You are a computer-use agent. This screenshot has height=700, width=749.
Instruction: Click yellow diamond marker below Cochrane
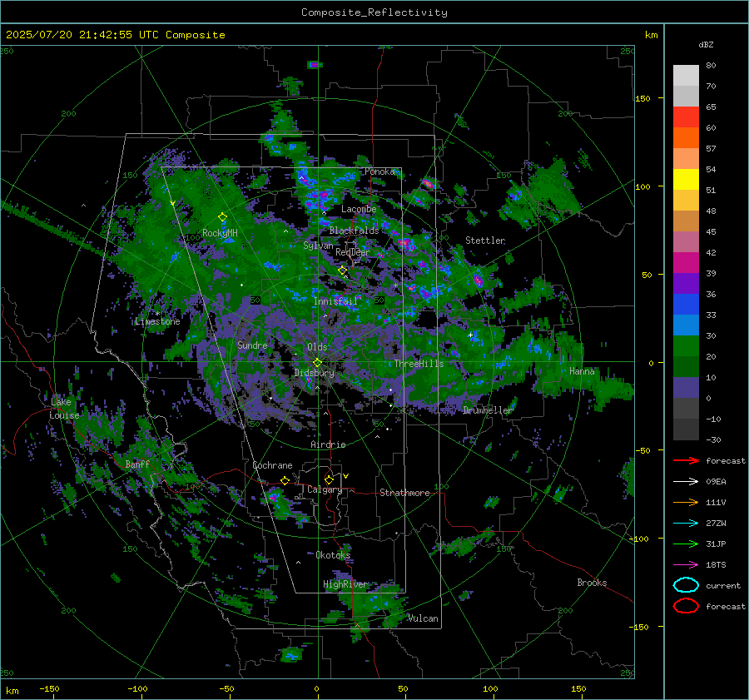click(x=285, y=480)
